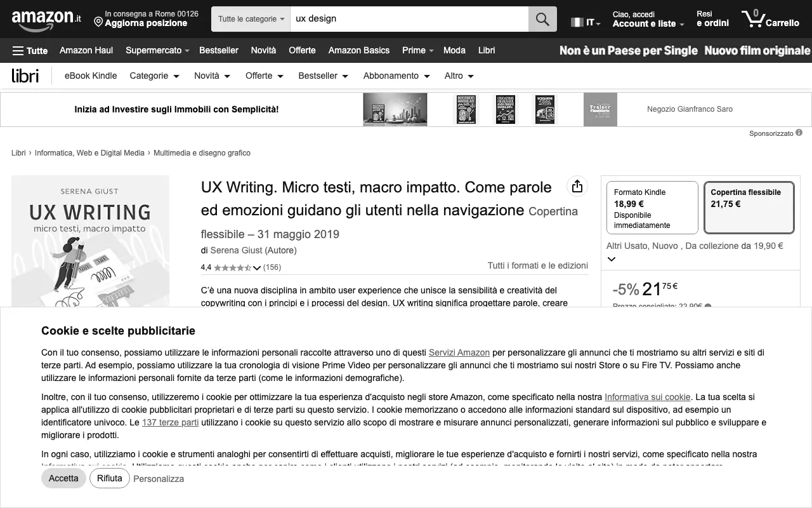Screen dimensions: 812x508
Task: Open Offerte in top navigation bar
Action: [x=302, y=50]
